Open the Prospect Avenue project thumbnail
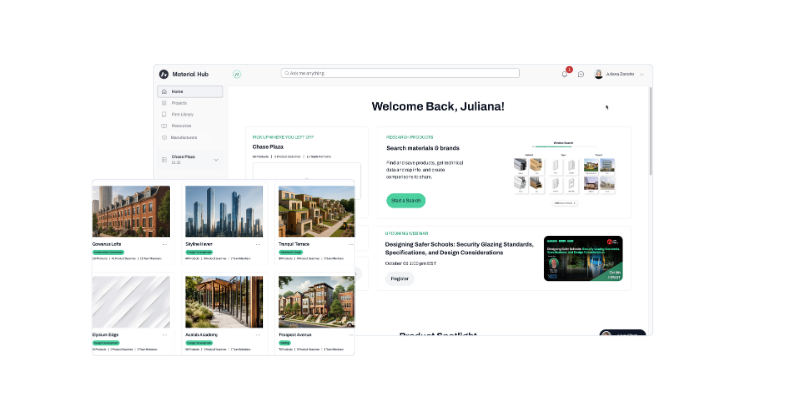Viewport: 800px width, 400px height. (316, 302)
